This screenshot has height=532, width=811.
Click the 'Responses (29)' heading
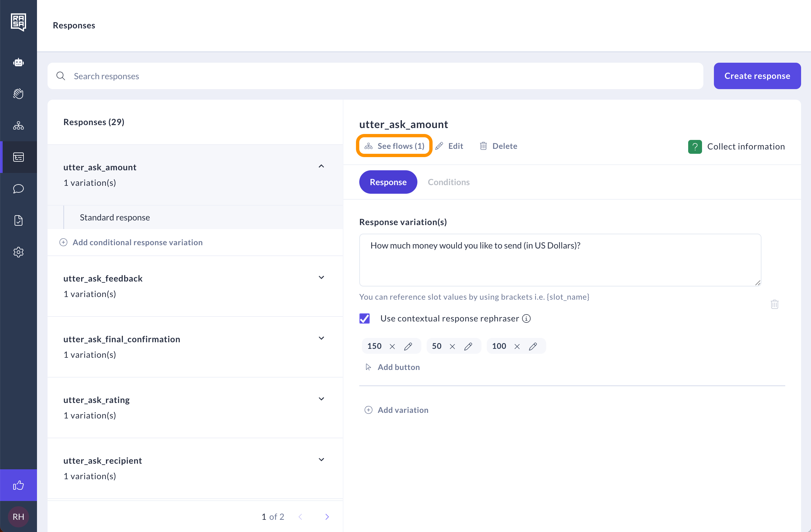click(94, 122)
